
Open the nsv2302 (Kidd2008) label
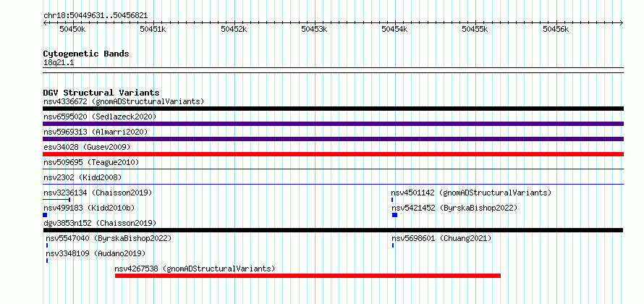click(82, 177)
